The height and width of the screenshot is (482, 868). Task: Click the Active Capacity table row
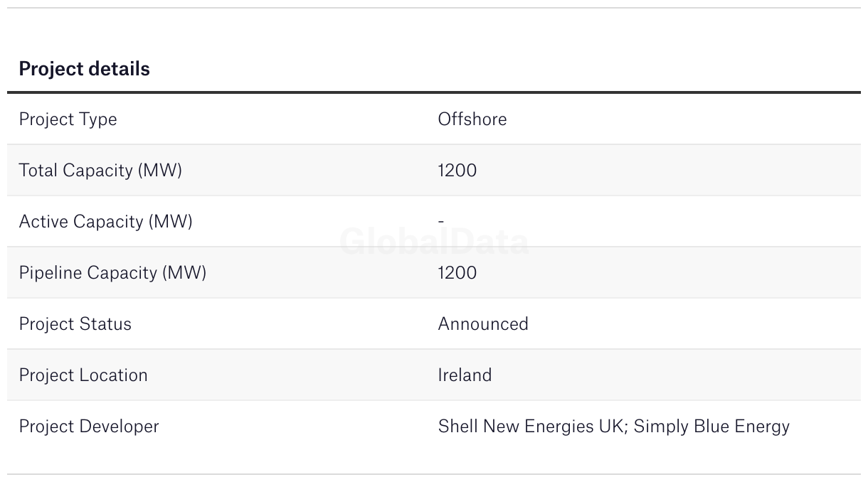pyautogui.click(x=434, y=222)
